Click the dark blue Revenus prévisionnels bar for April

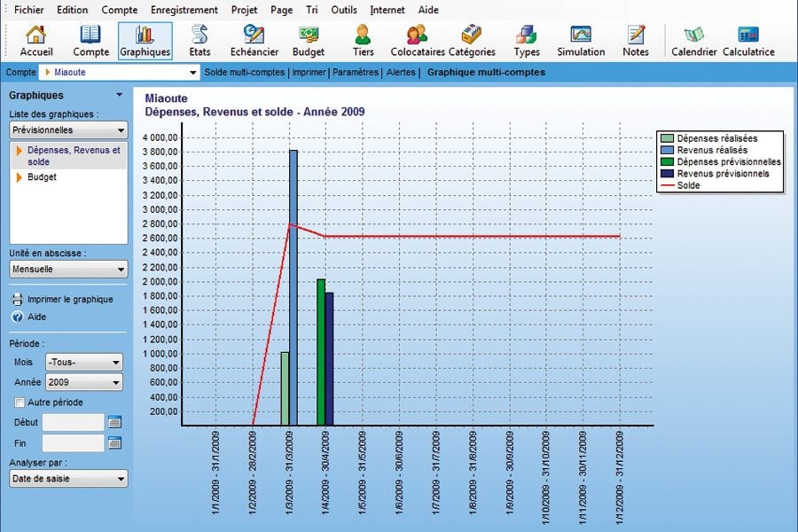(329, 359)
